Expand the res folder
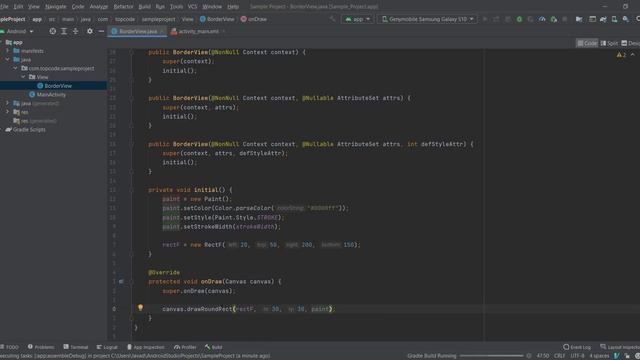Screen dimensions: 640x360 [7, 111]
